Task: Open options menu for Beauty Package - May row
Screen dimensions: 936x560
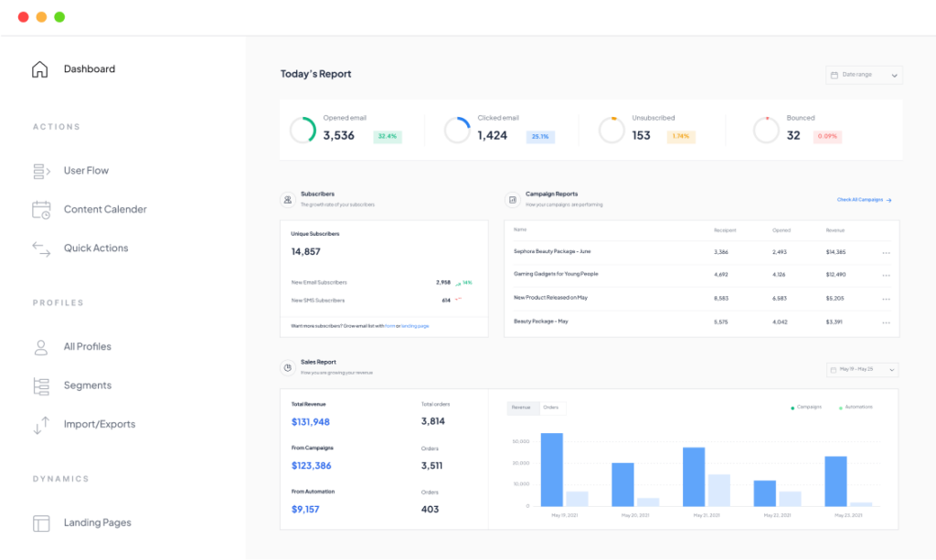Action: (x=886, y=322)
